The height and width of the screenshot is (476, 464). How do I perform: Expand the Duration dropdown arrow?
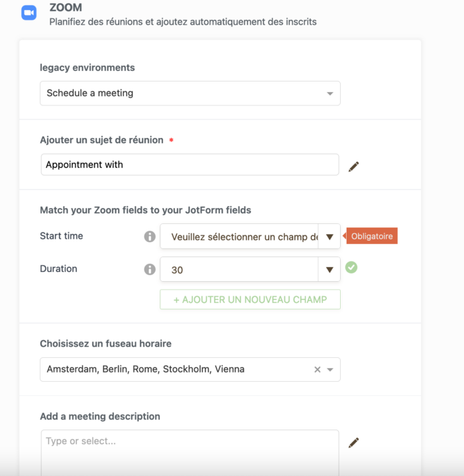tap(329, 270)
